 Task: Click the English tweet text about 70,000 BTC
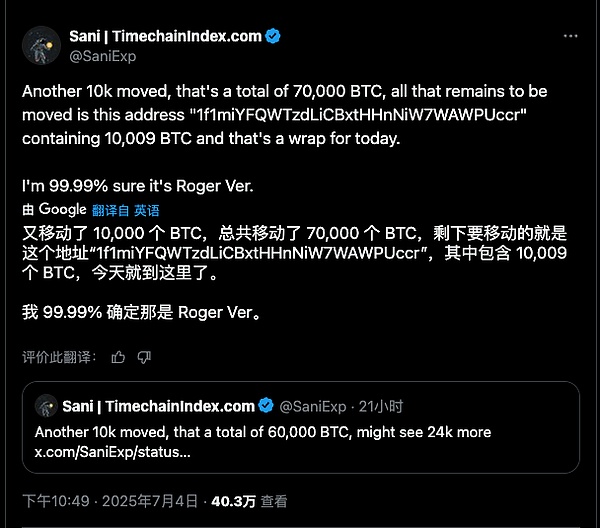(280, 115)
